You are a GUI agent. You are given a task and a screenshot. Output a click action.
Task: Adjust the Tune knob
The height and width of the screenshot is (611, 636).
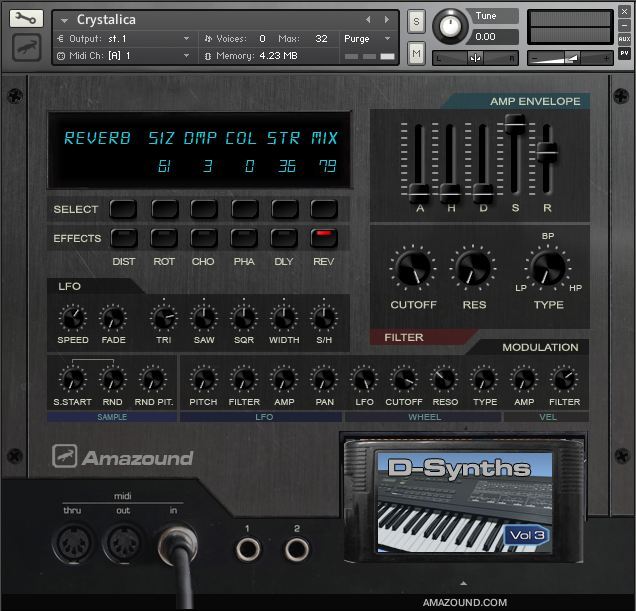pos(450,26)
